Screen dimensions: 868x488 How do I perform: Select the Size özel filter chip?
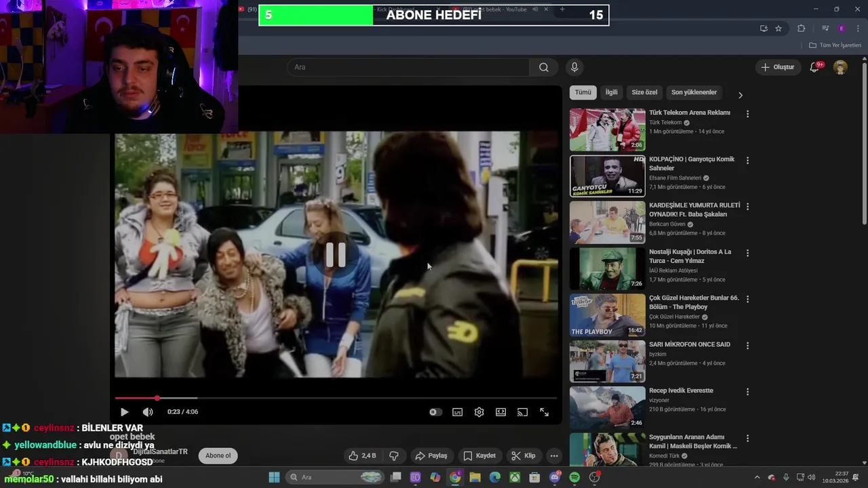point(644,92)
